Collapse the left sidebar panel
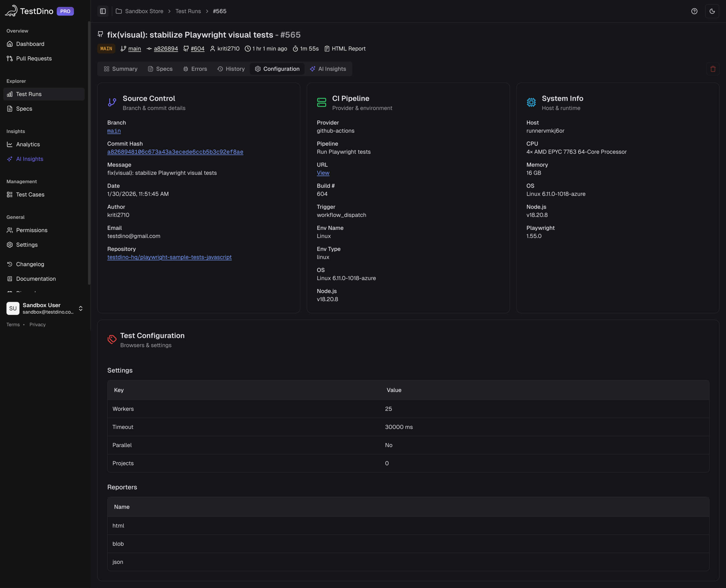Screen dimensions: 726x588 point(103,11)
